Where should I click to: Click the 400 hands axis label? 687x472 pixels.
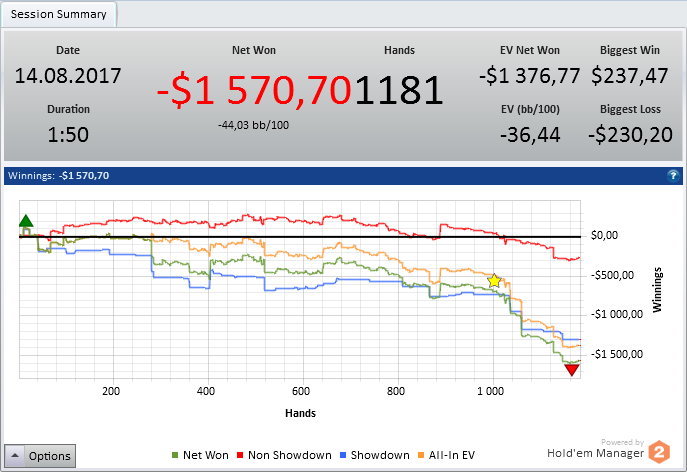[206, 391]
